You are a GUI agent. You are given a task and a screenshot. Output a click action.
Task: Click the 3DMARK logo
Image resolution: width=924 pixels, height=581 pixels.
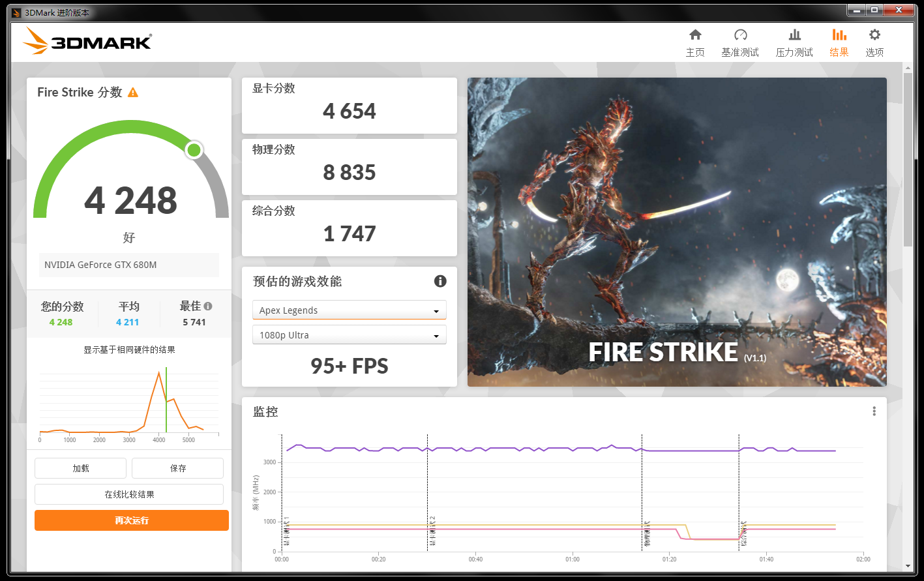[87, 42]
